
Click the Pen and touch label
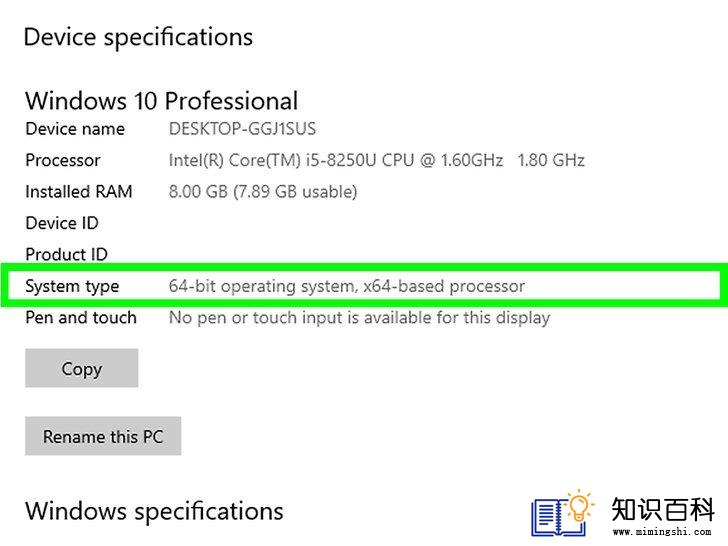tap(81, 318)
